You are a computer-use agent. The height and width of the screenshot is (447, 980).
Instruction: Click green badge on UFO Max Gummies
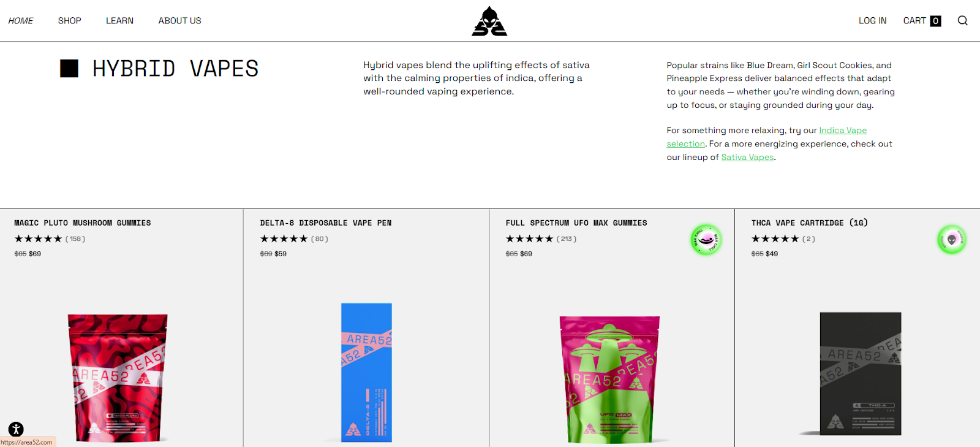[706, 240]
